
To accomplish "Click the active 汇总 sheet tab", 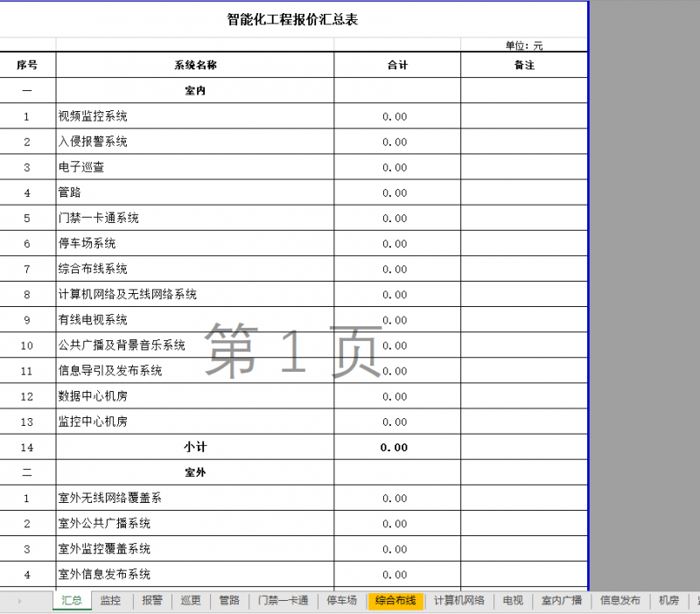I will 72,601.
